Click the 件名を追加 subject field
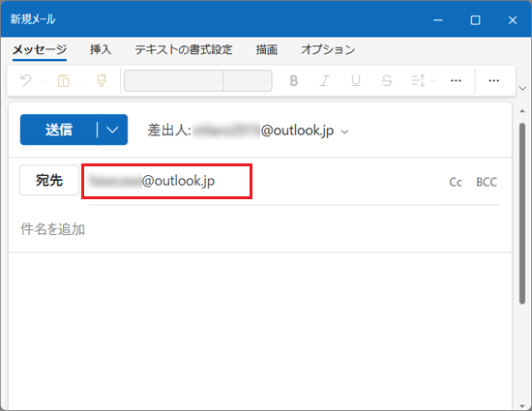532x411 pixels. pyautogui.click(x=260, y=229)
